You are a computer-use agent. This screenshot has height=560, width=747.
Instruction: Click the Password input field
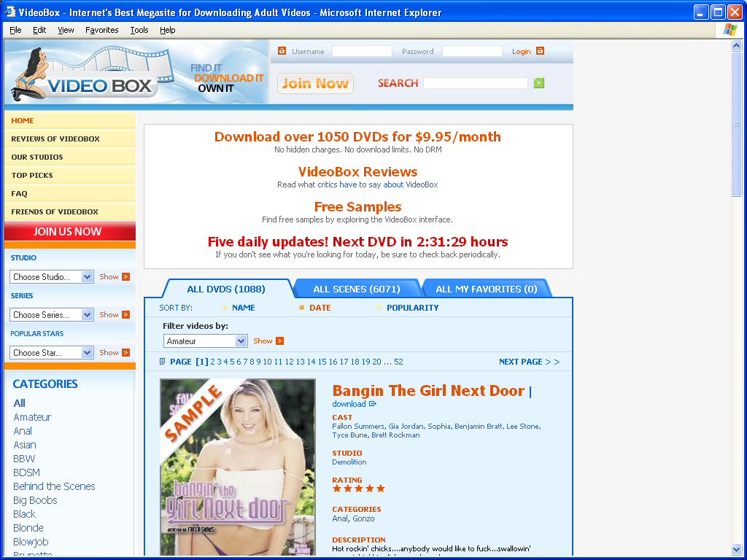(472, 51)
